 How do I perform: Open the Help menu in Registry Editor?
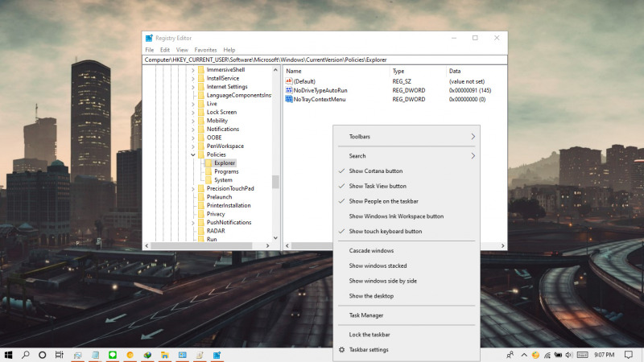coord(229,50)
